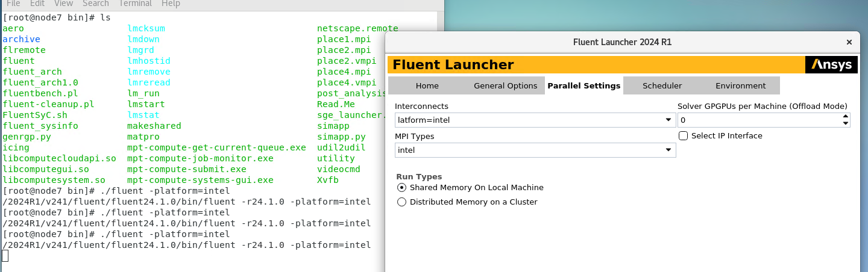This screenshot has height=272, width=868.
Task: Click 'lmreread' in the terminal listing
Action: 149,82
